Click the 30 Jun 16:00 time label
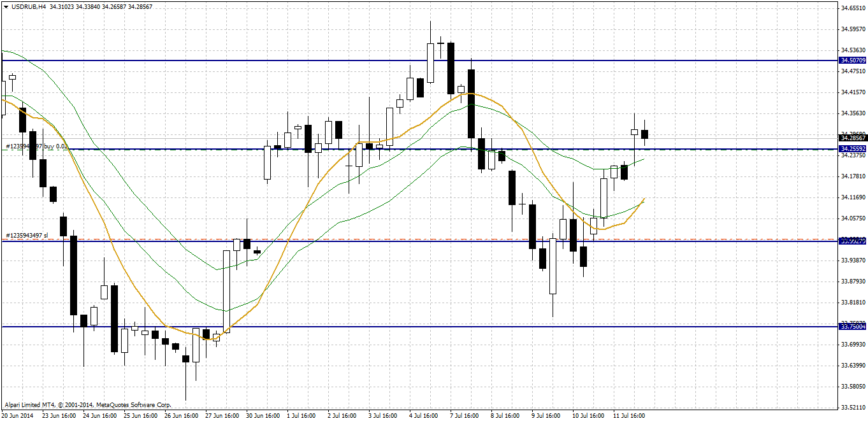This screenshot has width=868, height=421. tap(263, 416)
